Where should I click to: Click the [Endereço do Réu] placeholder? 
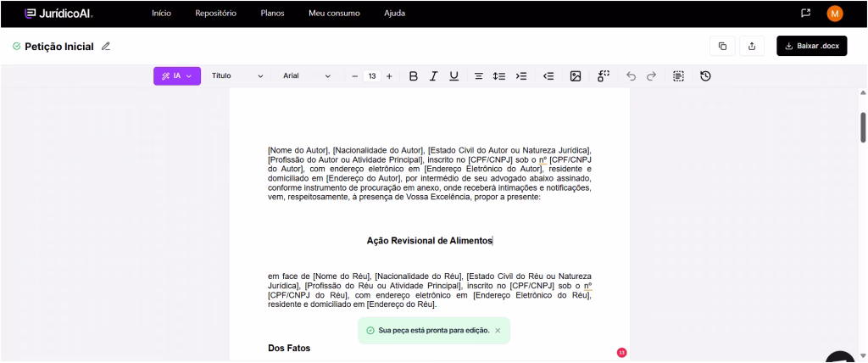point(403,304)
